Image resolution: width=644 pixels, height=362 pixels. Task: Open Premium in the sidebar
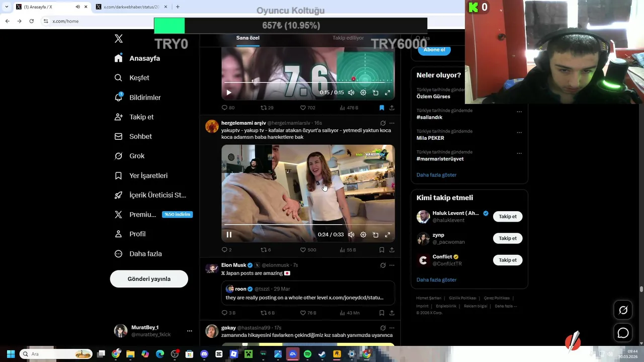tap(153, 215)
